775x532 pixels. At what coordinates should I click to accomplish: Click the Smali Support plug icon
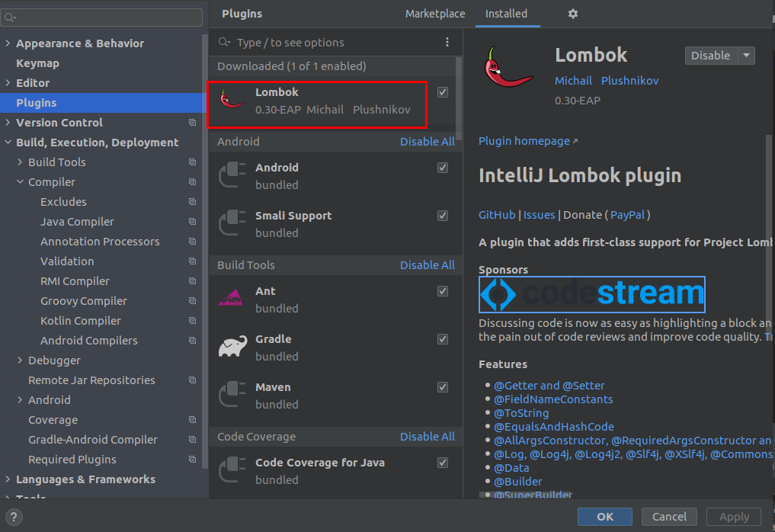tap(232, 224)
